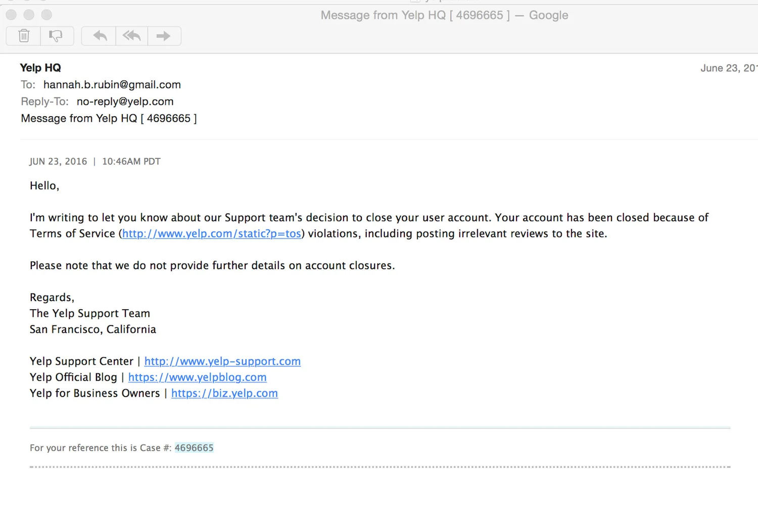
Task: Click the 'Reply-To:' field label
Action: point(44,102)
